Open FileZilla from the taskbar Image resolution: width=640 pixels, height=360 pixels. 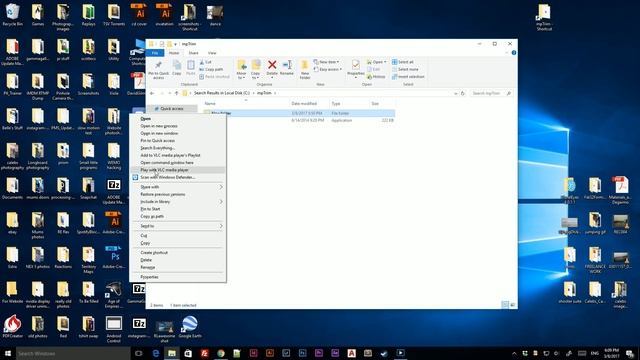(204, 353)
